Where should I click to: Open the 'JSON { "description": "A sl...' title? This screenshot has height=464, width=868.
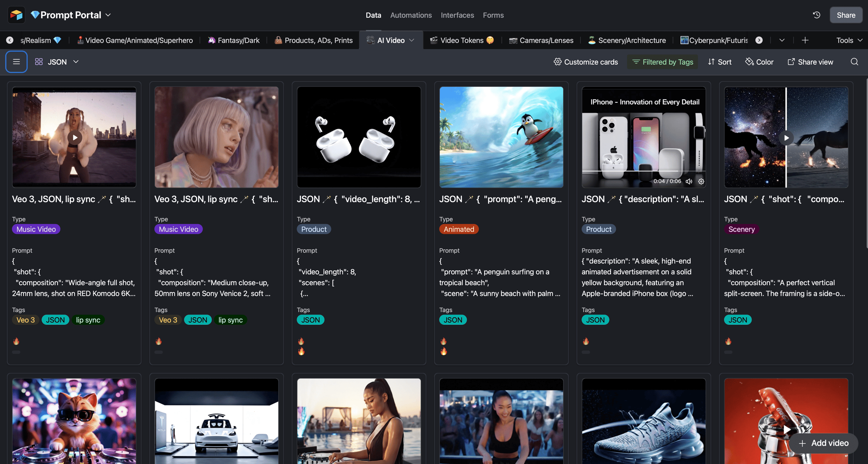coord(643,199)
